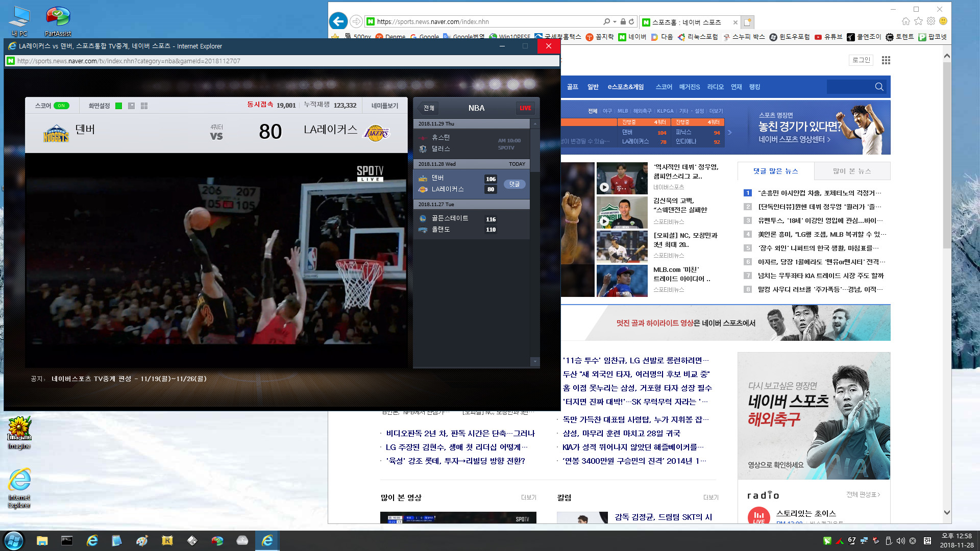Open the 네이버스포츠 TV중계 편성 notice

pyautogui.click(x=129, y=379)
